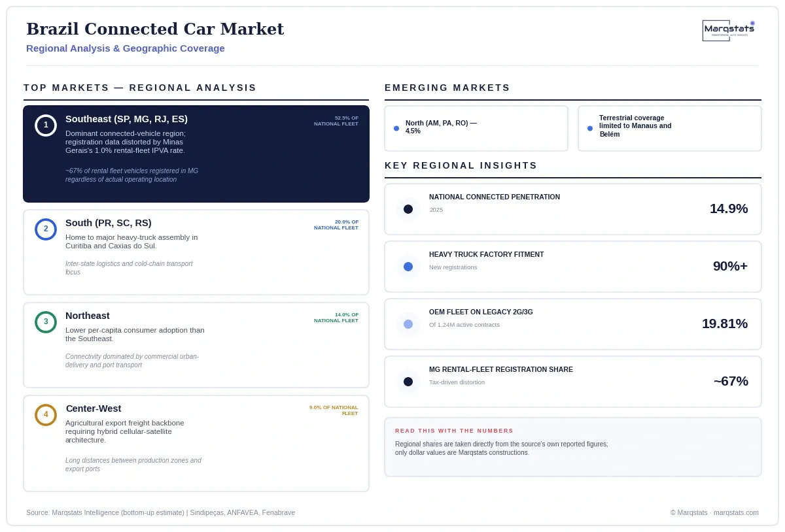This screenshot has width=785, height=532.
Task: Click the Emerging Markets heading
Action: pyautogui.click(x=447, y=88)
